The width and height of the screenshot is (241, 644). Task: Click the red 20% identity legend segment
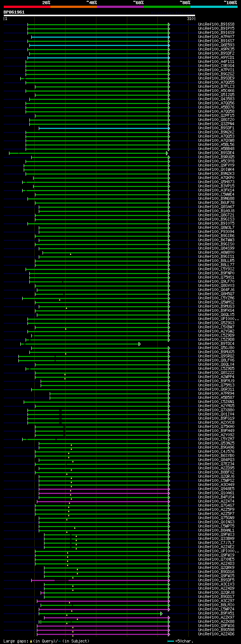27,6
